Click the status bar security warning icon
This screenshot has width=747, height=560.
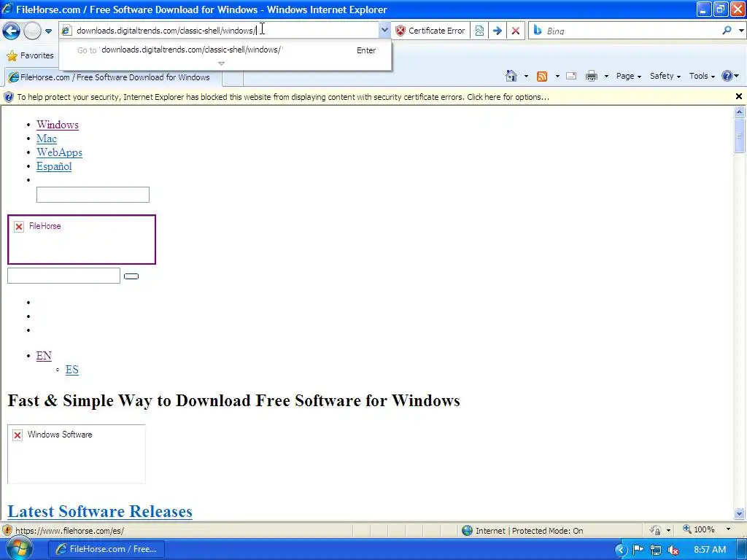[x=7, y=531]
